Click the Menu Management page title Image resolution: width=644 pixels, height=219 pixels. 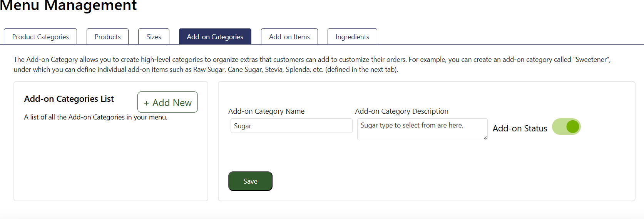(x=69, y=6)
